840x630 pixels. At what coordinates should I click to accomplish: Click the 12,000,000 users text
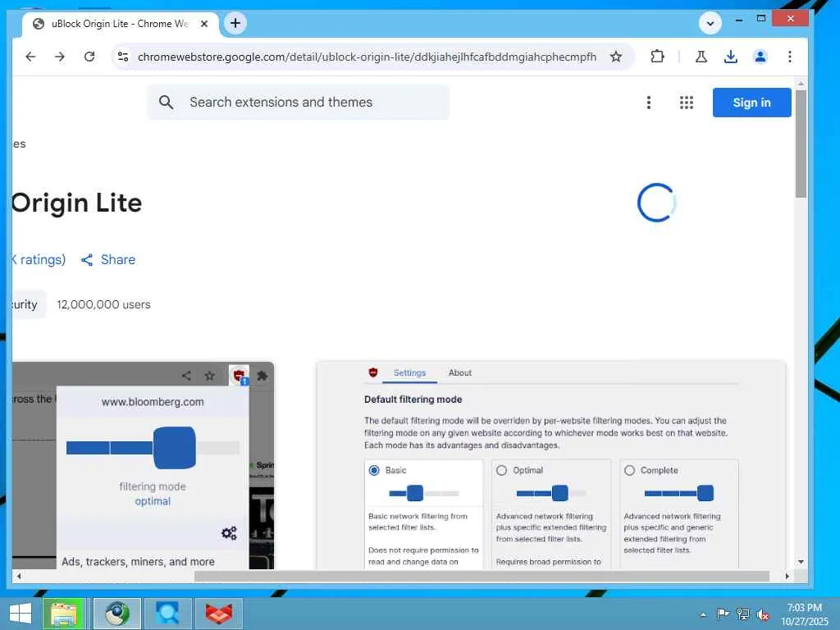point(104,304)
